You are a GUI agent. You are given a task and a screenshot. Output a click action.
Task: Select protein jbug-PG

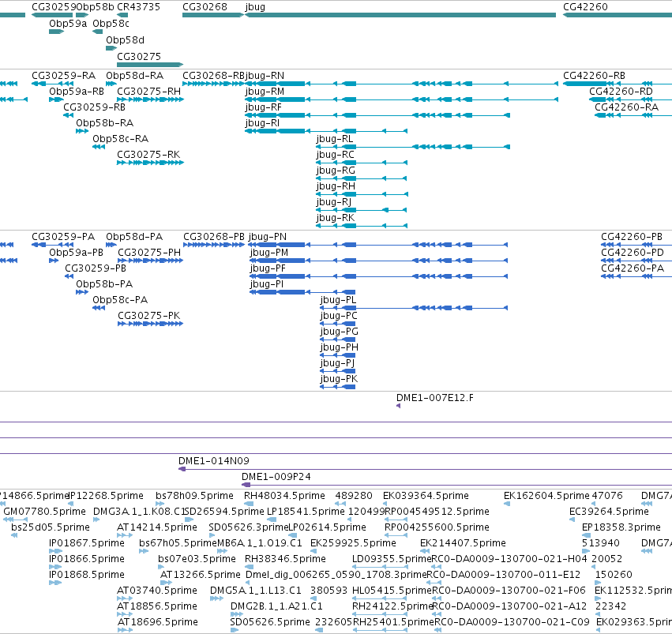click(339, 332)
